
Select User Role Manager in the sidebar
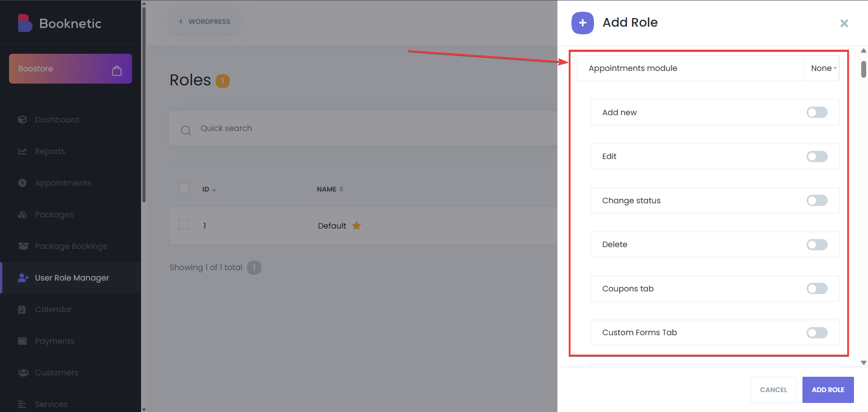(x=71, y=278)
